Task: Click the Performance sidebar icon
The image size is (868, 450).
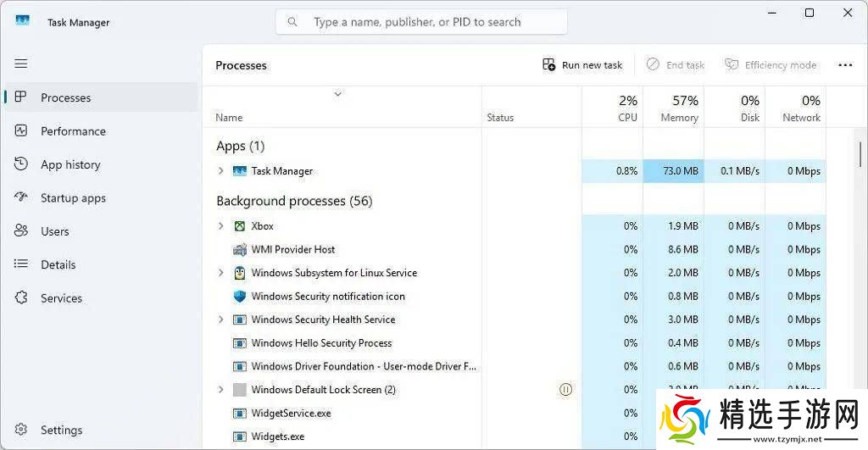Action: [x=22, y=131]
